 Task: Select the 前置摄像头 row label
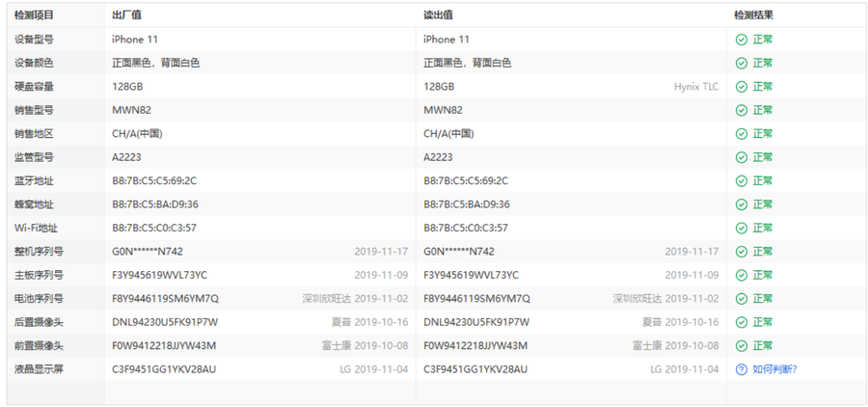[39, 345]
